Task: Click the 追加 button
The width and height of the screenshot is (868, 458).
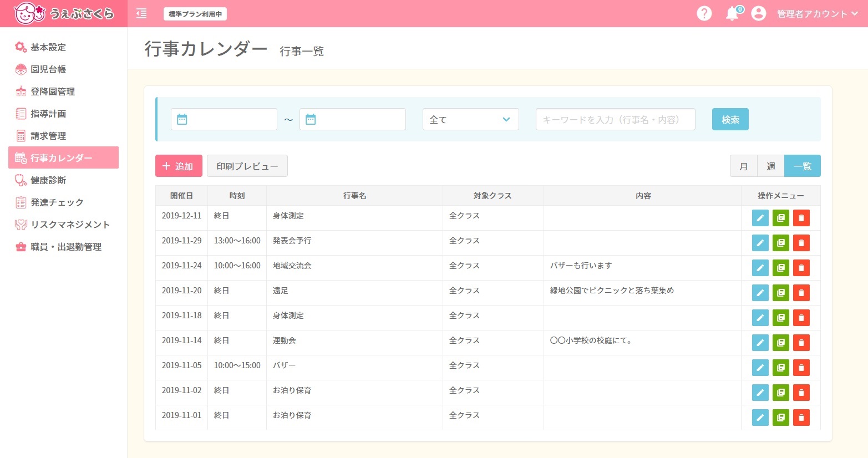Action: point(179,166)
